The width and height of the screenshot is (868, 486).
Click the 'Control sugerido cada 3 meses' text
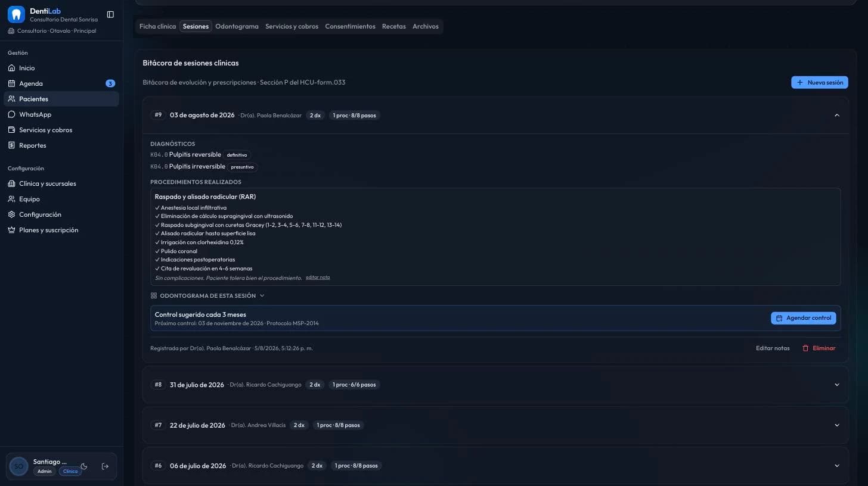pos(200,314)
